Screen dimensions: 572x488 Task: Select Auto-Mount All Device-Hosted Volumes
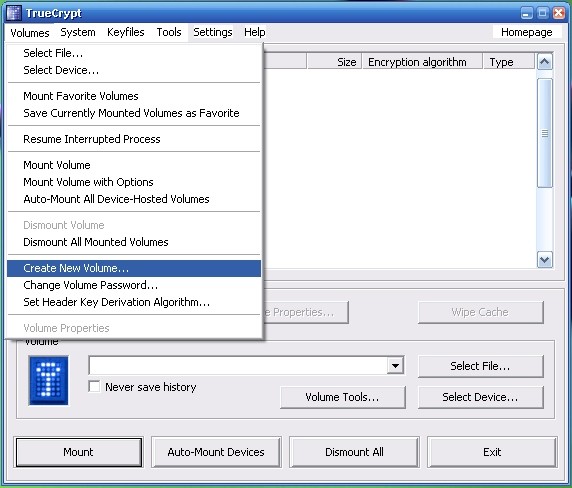point(134,199)
